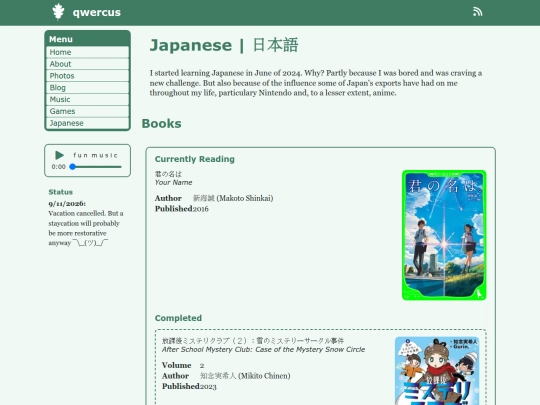
Task: Click the 9/11/2026 status date
Action: (67, 204)
